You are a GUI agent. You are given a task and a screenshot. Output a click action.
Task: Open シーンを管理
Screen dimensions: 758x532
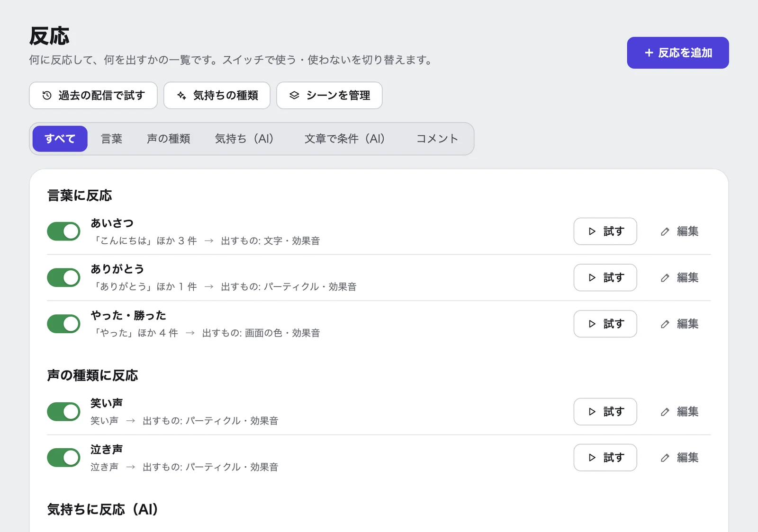(329, 96)
